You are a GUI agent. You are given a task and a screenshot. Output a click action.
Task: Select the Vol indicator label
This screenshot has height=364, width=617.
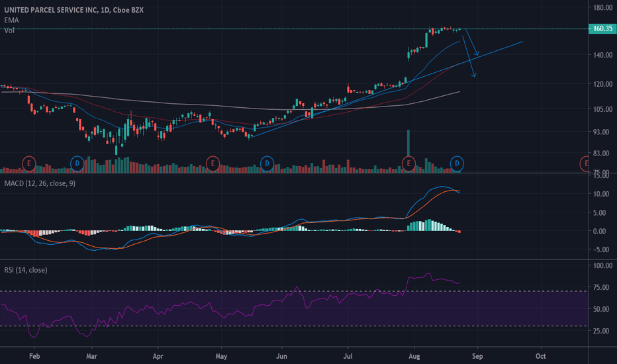(9, 30)
